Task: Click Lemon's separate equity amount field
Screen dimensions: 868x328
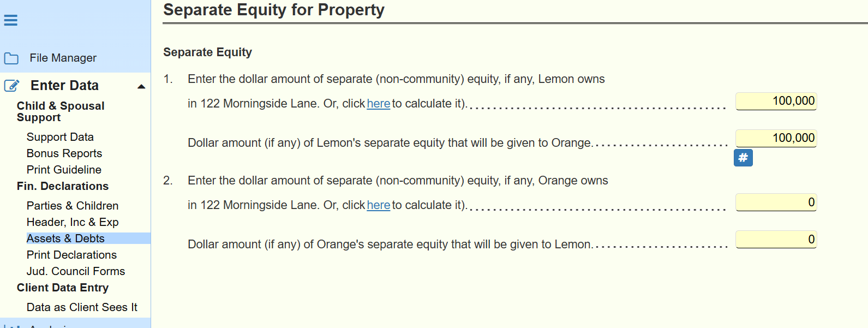Action: tap(776, 101)
